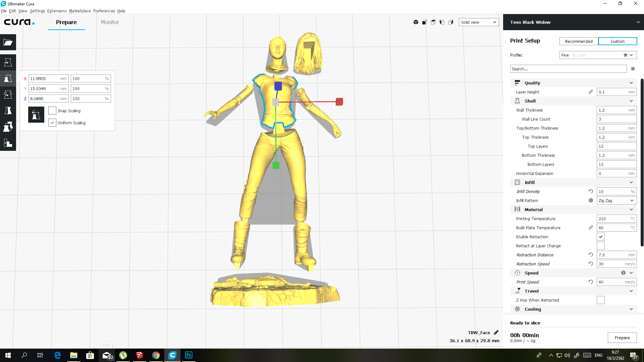Screen dimensions: 644x362
Task: Select the Rotate tool in left toolbar
Action: point(8,95)
